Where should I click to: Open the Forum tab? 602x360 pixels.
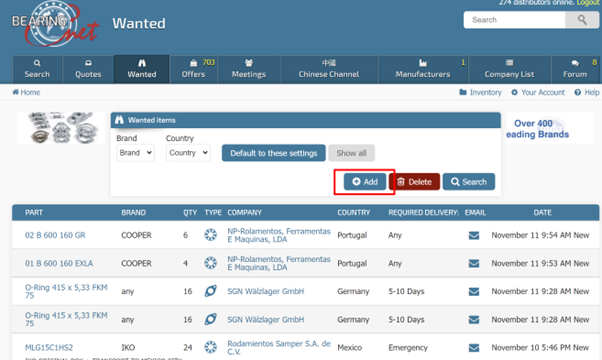(575, 69)
